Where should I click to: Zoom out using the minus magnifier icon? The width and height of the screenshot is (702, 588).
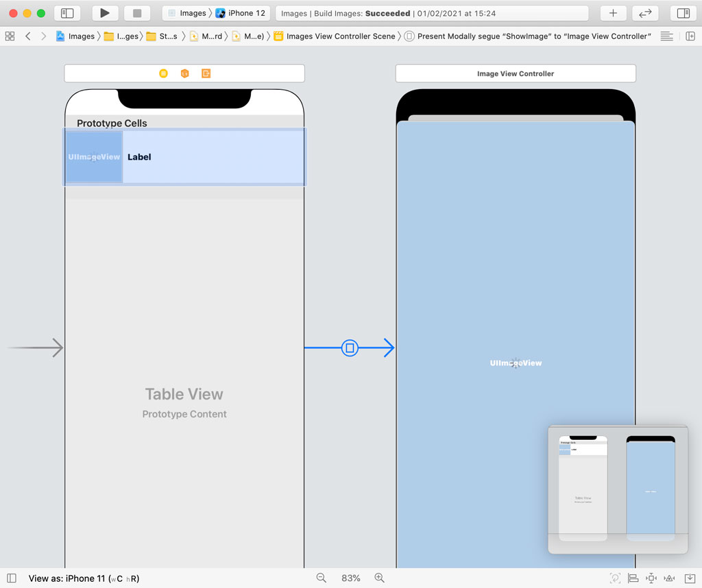pyautogui.click(x=321, y=578)
